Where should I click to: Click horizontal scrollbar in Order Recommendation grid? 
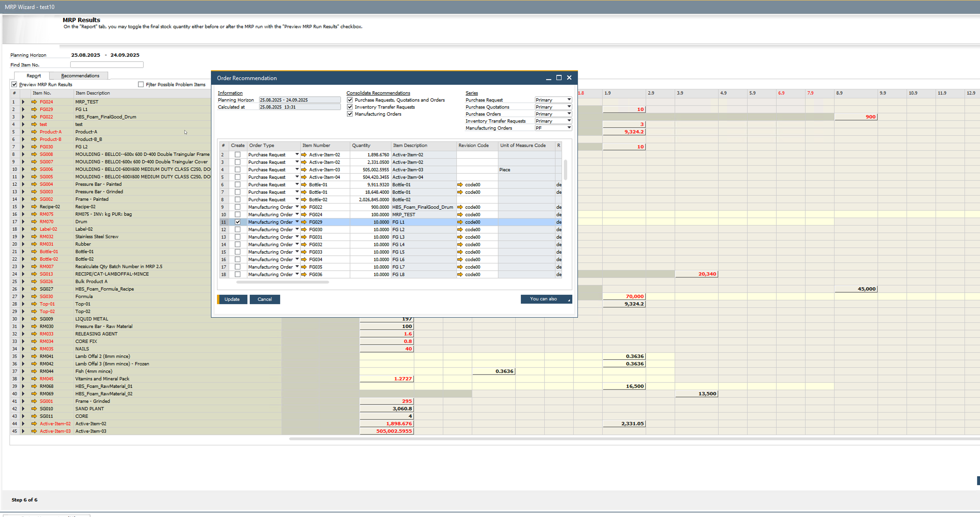tap(282, 282)
